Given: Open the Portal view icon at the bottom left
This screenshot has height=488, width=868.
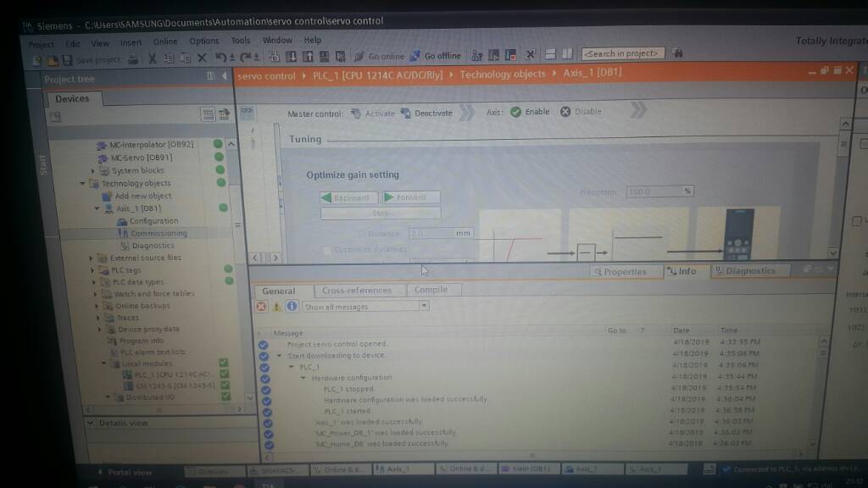Looking at the screenshot, I should pyautogui.click(x=100, y=472).
